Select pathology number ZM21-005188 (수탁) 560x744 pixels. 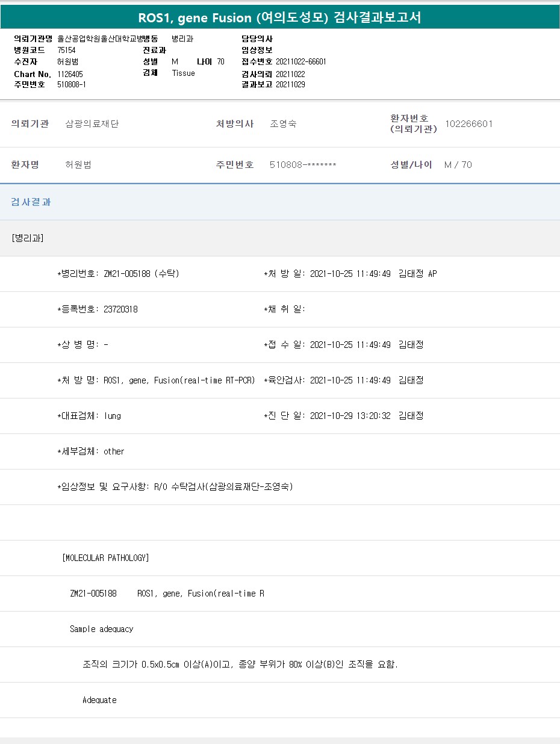point(142,274)
